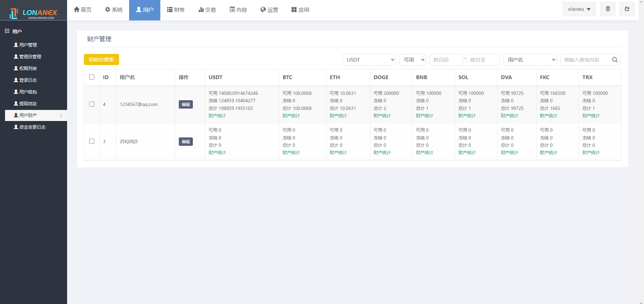Open the 交易 chart menu
The width and height of the screenshot is (644, 304).
click(207, 10)
